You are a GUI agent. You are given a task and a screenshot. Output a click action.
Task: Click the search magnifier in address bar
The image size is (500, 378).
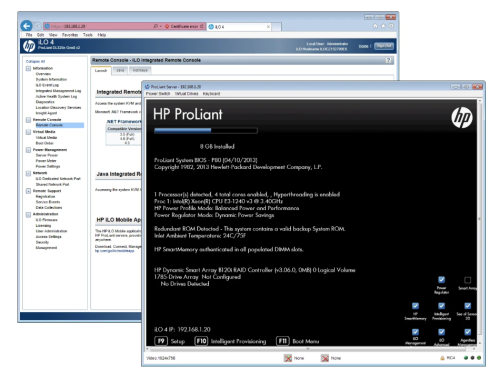point(156,26)
